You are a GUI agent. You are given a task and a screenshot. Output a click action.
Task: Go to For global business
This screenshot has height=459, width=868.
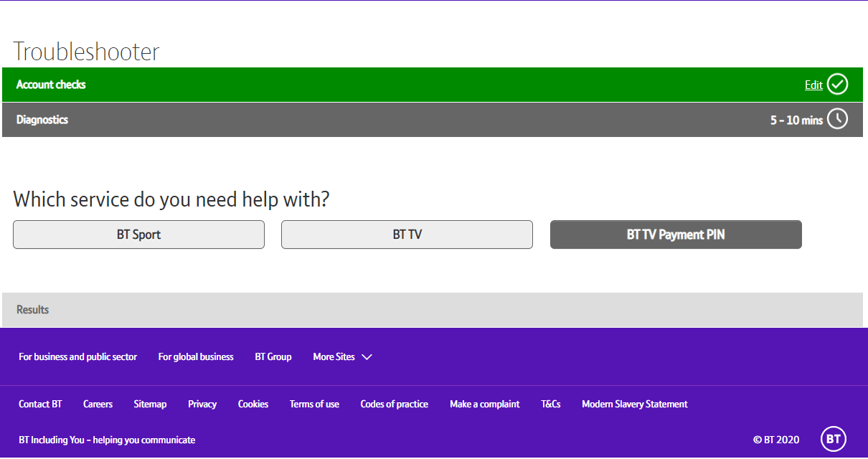(x=196, y=357)
